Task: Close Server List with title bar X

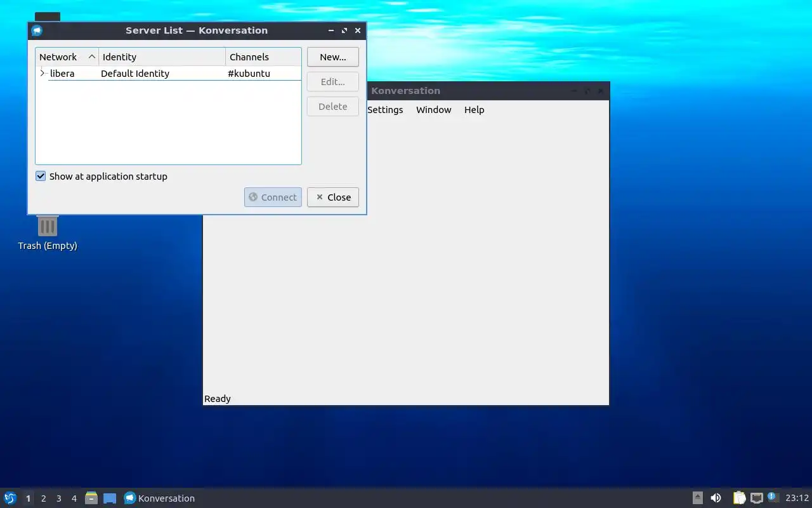Action: 358,30
